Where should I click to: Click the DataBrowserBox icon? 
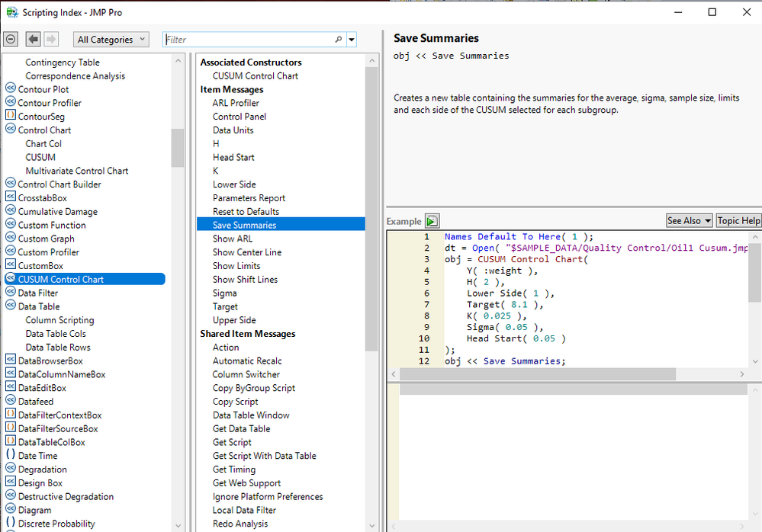[x=11, y=361]
